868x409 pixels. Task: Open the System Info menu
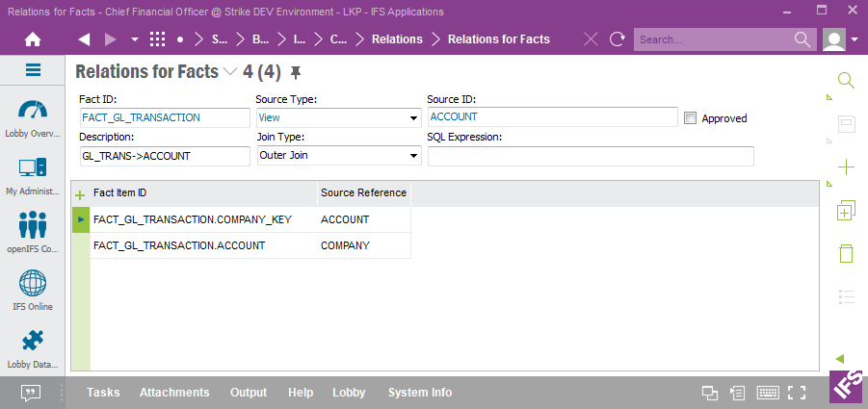pos(420,393)
